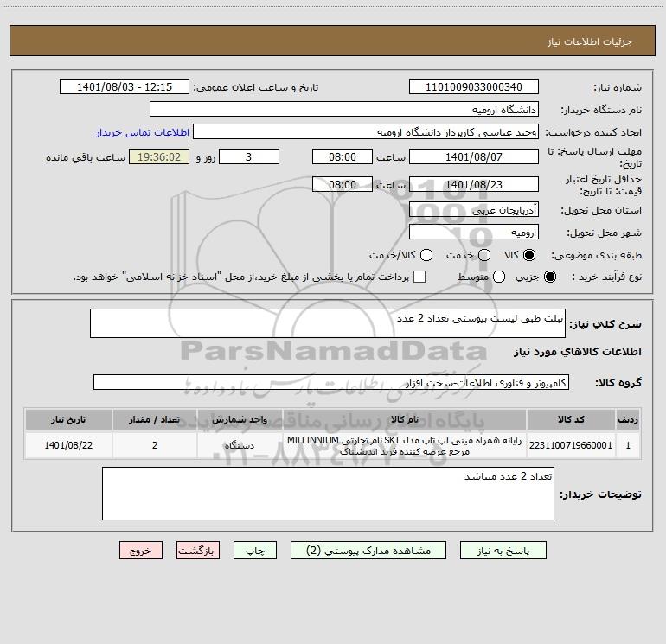666x644 pixels.
Task: Click the price validity date 1401/08/23
Action: pos(474,184)
